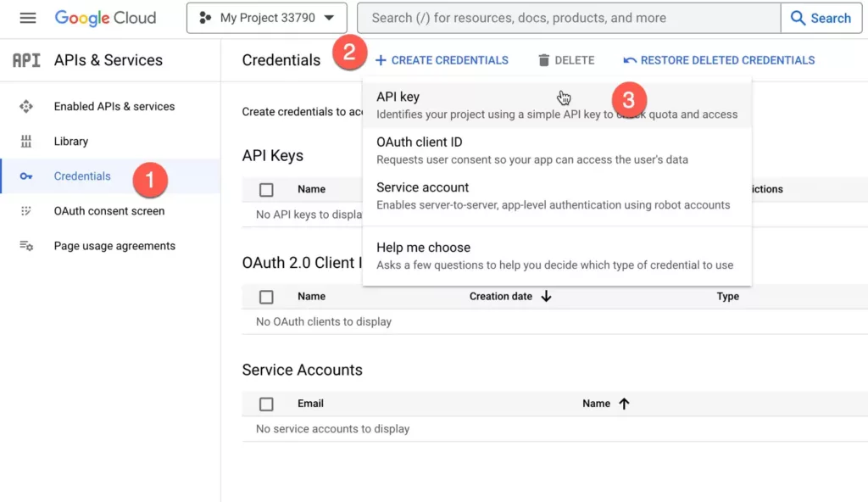Expand the Create Credentials dropdown
The height and width of the screenshot is (502, 868).
[x=442, y=60]
